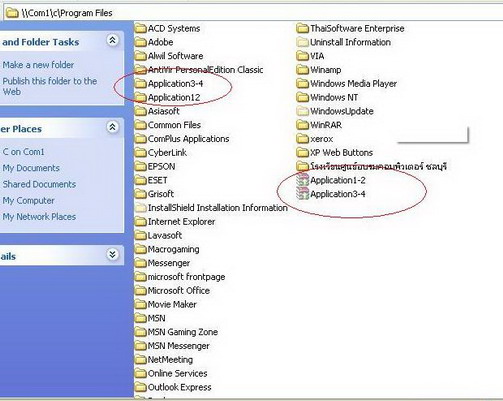Select the 'Windows NT' folder name

point(334,97)
